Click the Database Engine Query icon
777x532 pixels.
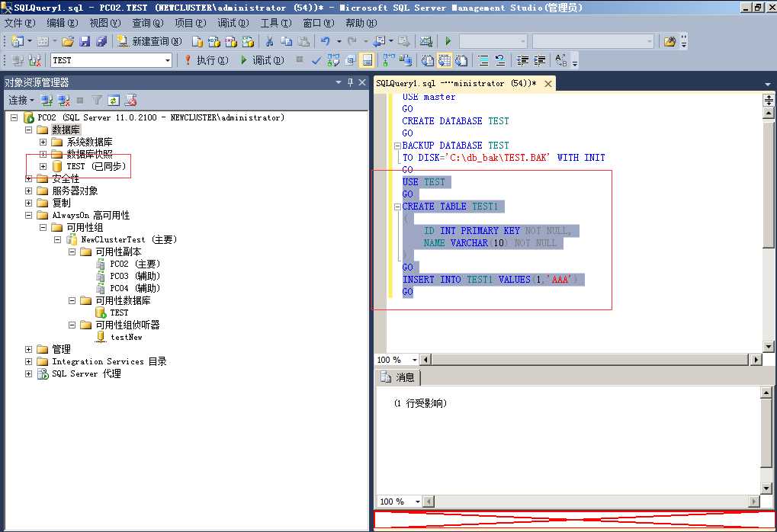197,42
